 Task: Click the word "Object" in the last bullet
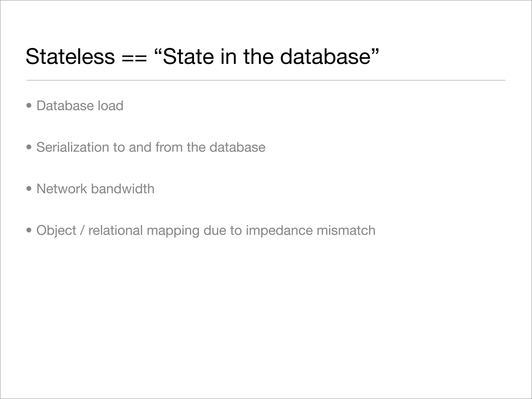pos(56,230)
